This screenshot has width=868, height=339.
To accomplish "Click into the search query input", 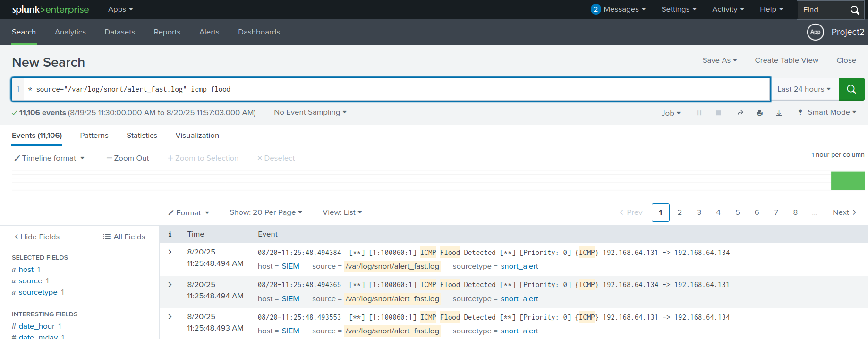I will click(x=397, y=89).
